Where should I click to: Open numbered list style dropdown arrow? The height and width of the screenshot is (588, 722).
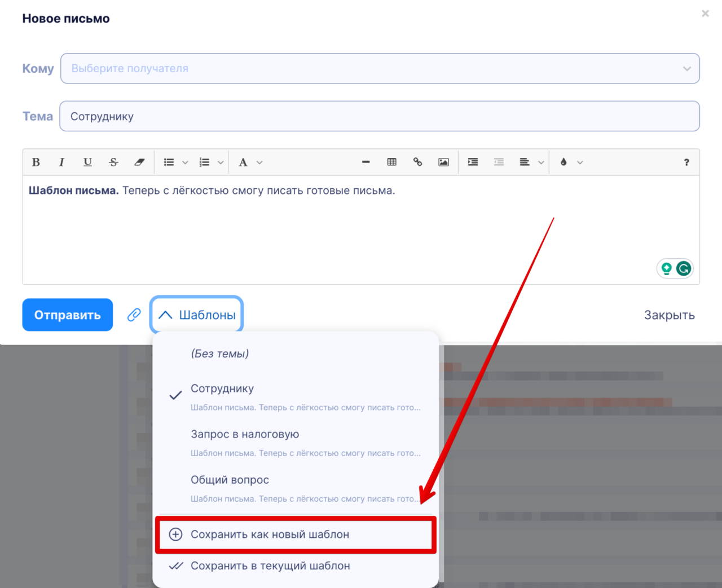[221, 162]
